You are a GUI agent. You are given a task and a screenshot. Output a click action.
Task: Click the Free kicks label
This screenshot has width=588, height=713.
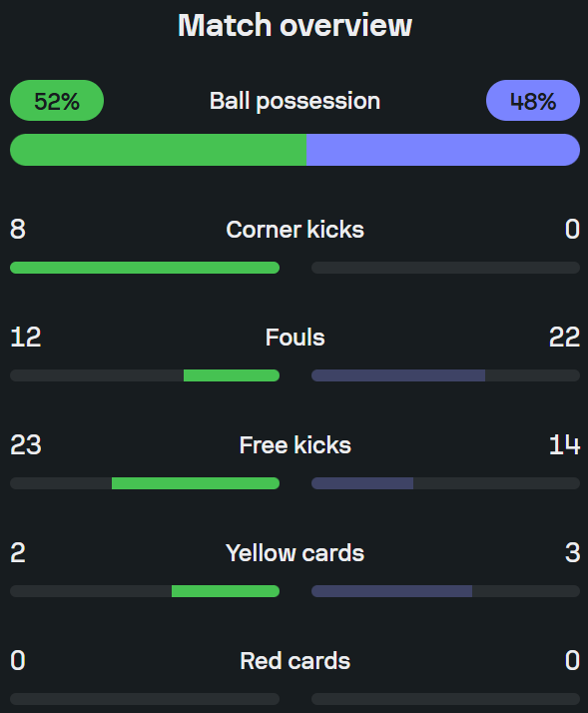coord(294,445)
